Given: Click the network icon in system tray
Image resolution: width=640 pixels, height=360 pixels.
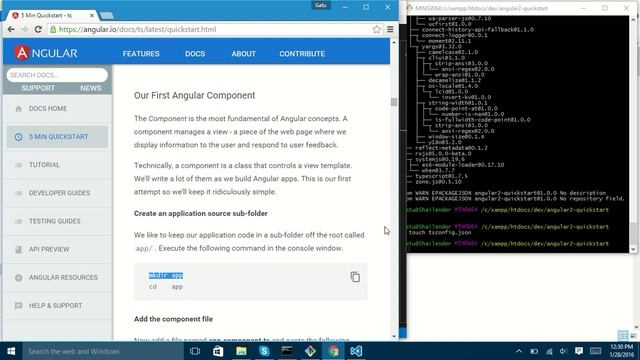Looking at the screenshot, I should pos(549,351).
